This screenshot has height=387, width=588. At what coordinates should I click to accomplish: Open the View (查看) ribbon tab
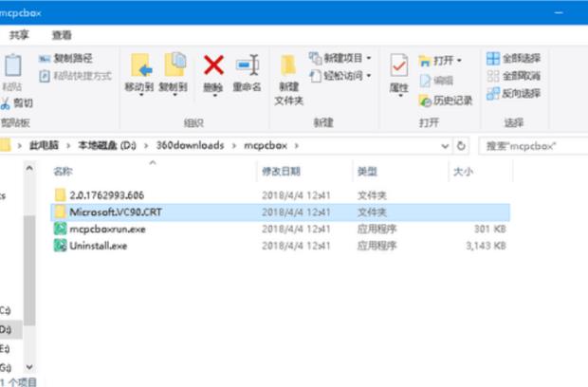coord(62,35)
